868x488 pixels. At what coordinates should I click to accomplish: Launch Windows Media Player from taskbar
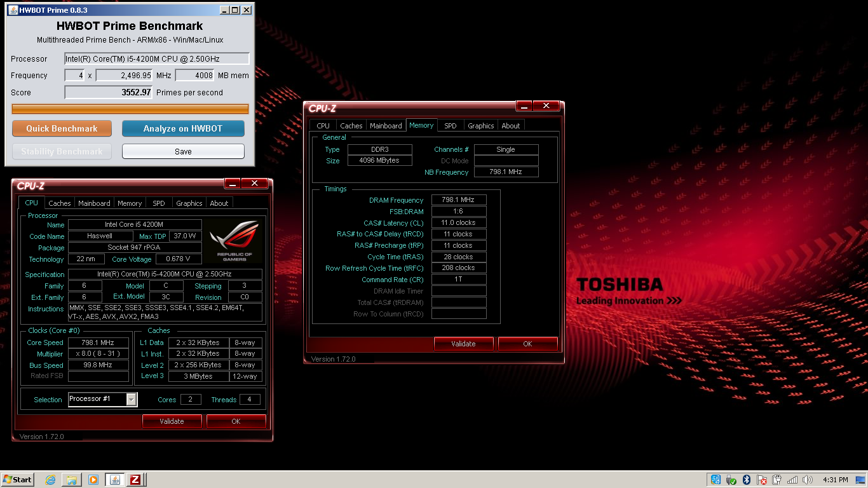[93, 480]
